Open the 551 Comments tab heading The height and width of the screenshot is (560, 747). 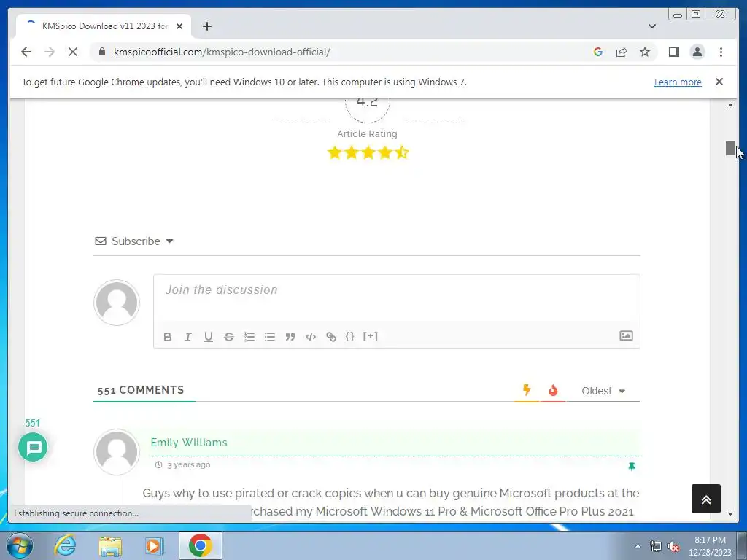[141, 390]
